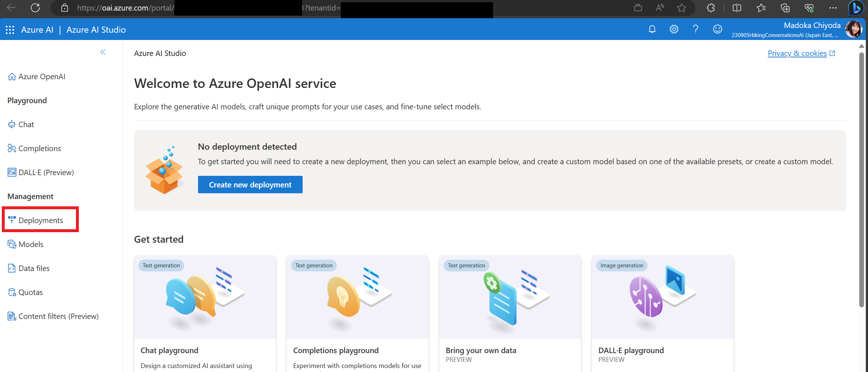Open the Azure app launcher waffle menu
This screenshot has height=372, width=868.
point(10,29)
